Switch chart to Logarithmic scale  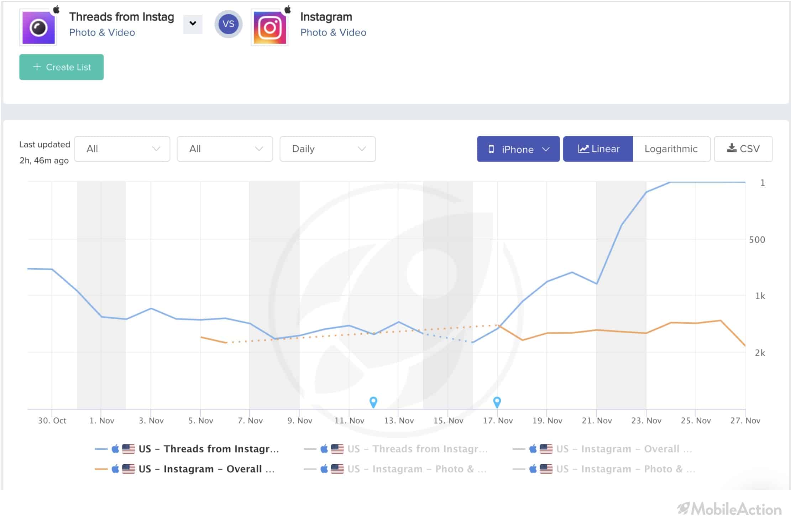point(671,149)
